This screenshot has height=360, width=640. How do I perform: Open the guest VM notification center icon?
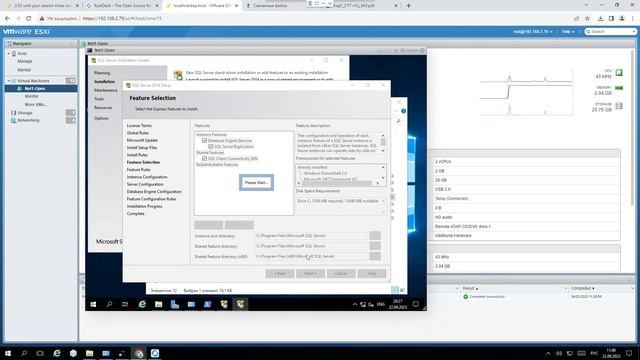point(416,304)
